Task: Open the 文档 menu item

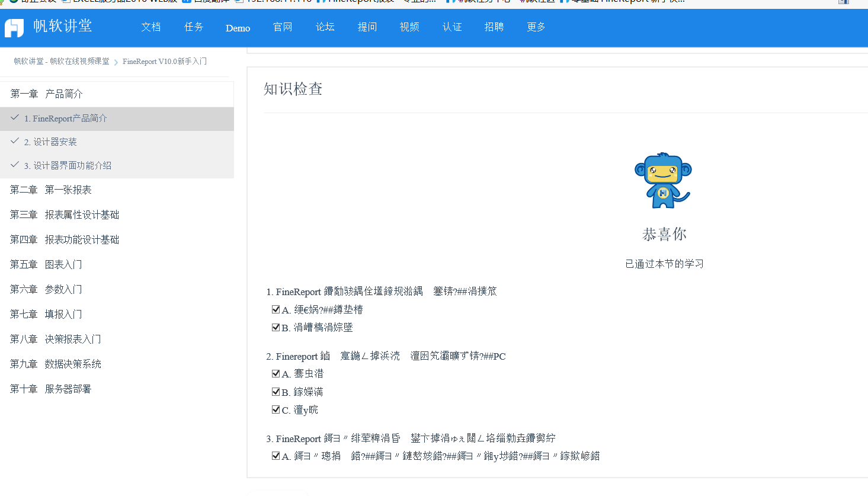Action: (151, 27)
